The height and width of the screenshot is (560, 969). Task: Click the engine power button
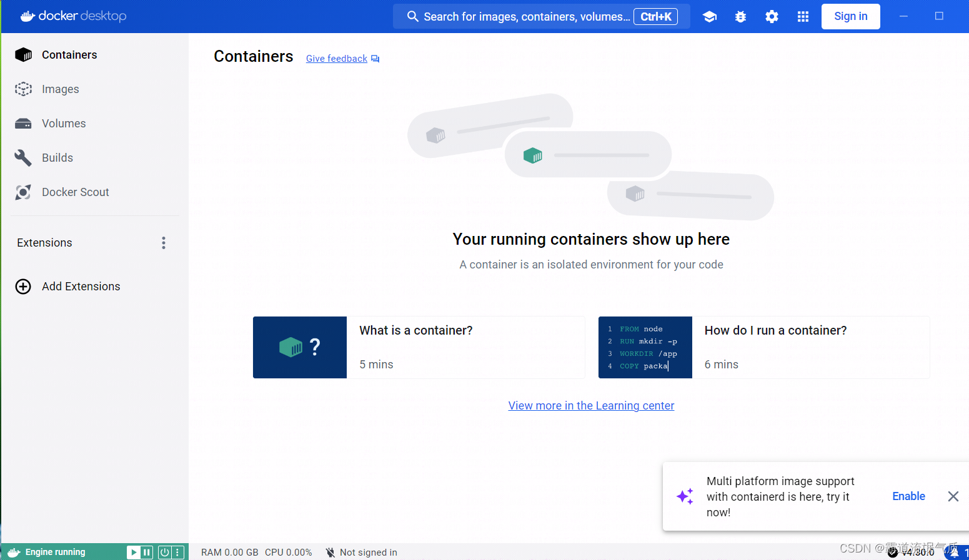164,553
